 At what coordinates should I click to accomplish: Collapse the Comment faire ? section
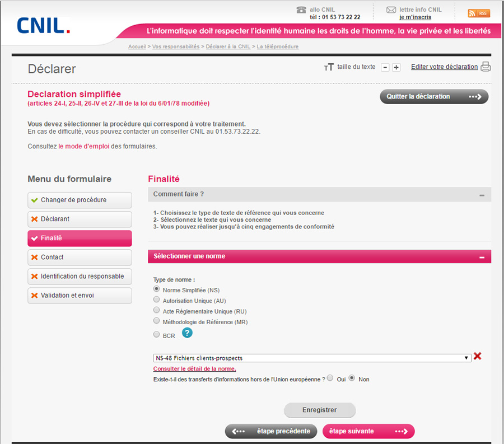tap(482, 195)
